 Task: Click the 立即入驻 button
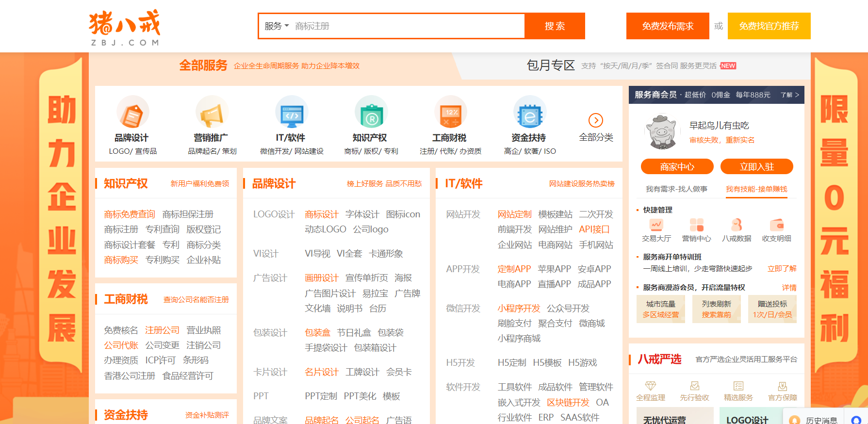(x=756, y=166)
